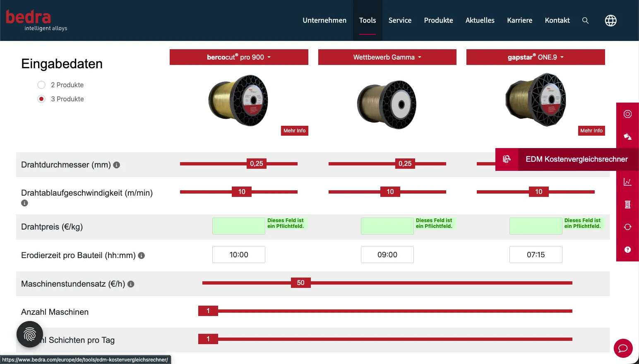Open the Produkte menu
Image resolution: width=639 pixels, height=364 pixels.
[x=438, y=20]
